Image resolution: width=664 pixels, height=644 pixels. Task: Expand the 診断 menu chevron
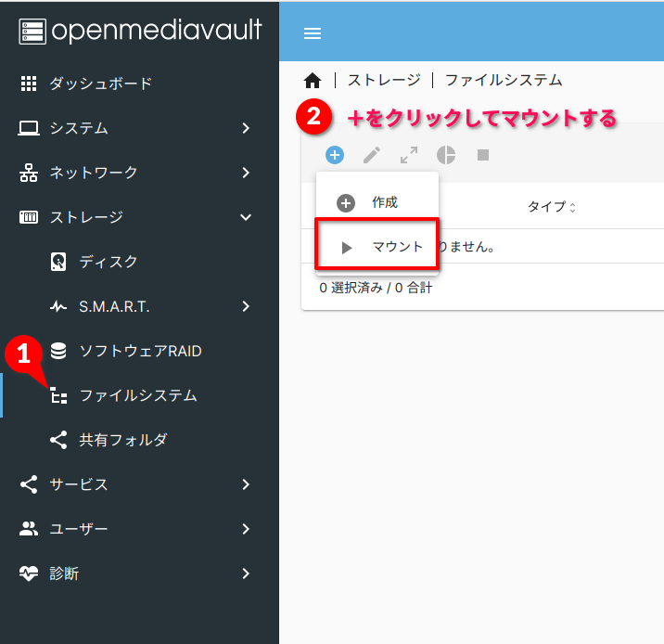click(x=246, y=573)
